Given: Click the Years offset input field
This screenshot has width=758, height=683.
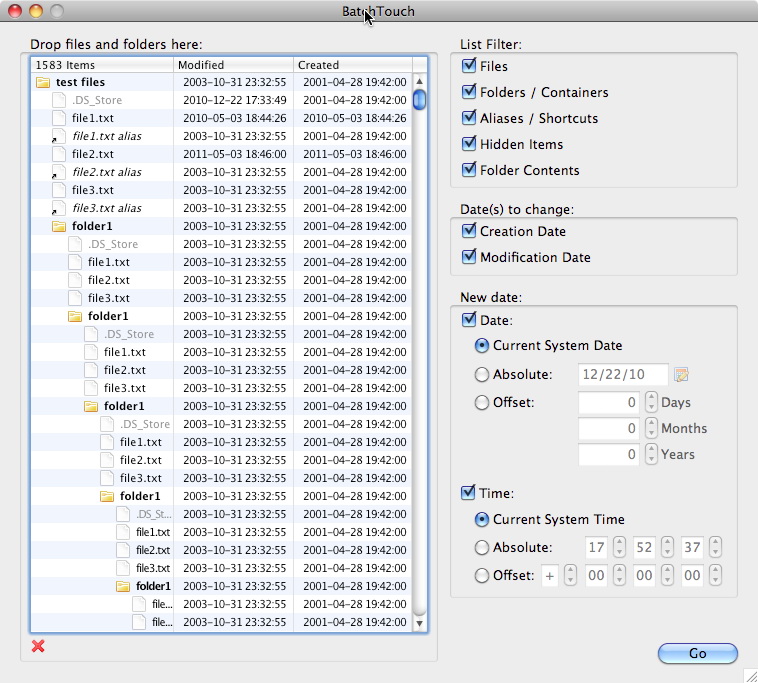Looking at the screenshot, I should tap(610, 454).
